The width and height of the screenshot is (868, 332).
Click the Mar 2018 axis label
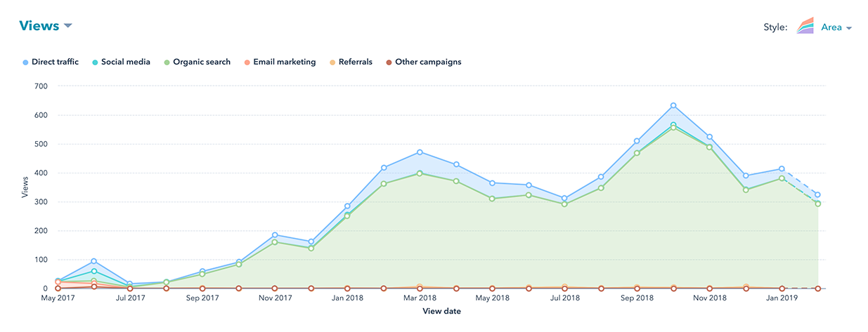click(x=420, y=298)
